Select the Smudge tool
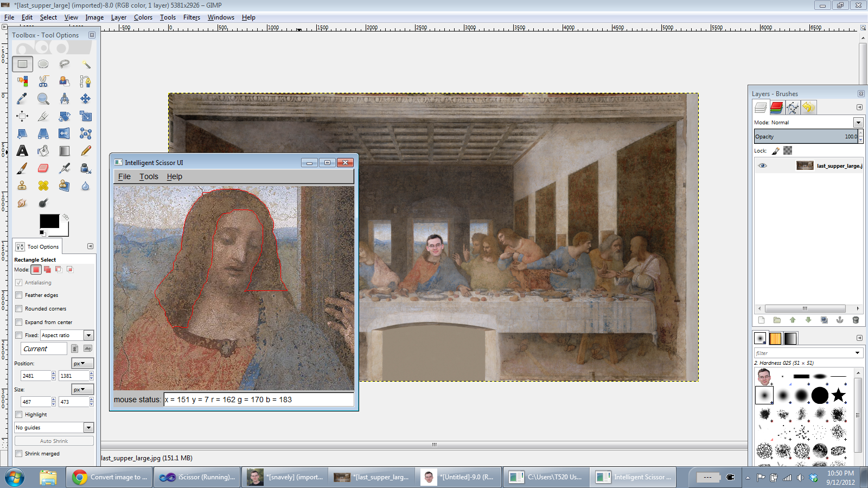 click(22, 203)
